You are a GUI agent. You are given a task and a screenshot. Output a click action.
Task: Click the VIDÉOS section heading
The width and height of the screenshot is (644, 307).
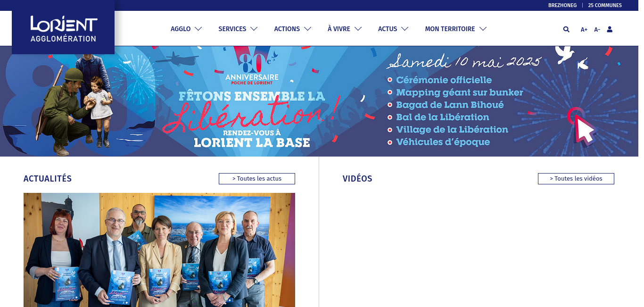357,179
